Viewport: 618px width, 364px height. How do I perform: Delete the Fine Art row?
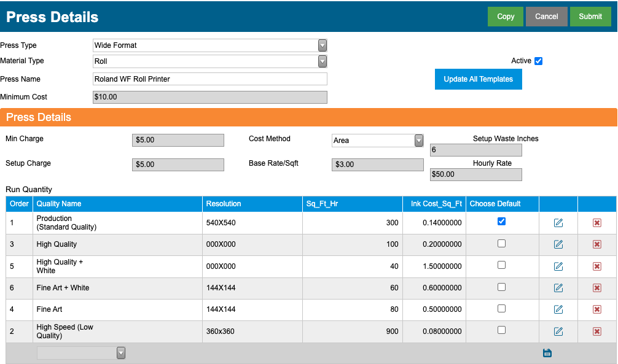pyautogui.click(x=596, y=309)
